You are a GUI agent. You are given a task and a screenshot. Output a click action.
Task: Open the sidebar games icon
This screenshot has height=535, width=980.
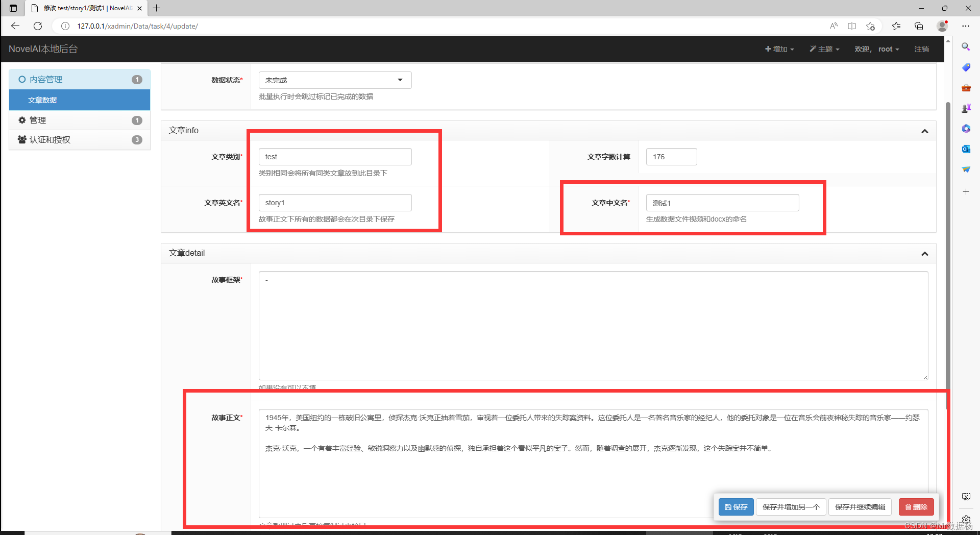[966, 108]
